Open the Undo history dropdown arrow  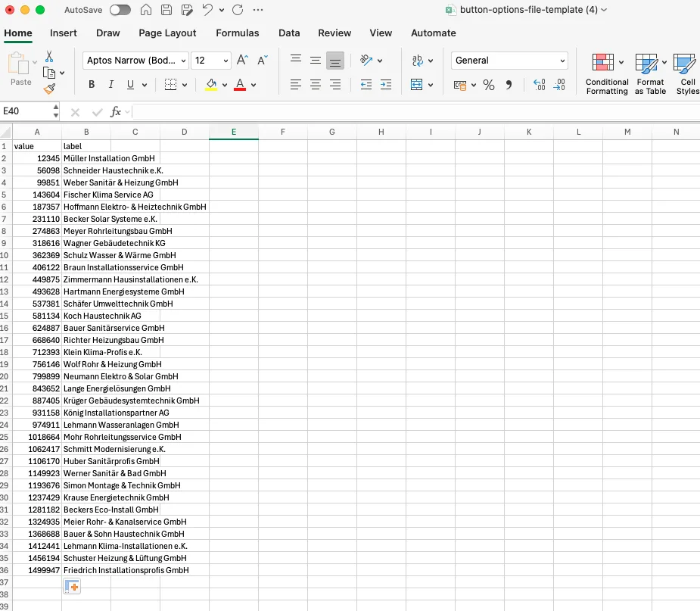tap(222, 10)
